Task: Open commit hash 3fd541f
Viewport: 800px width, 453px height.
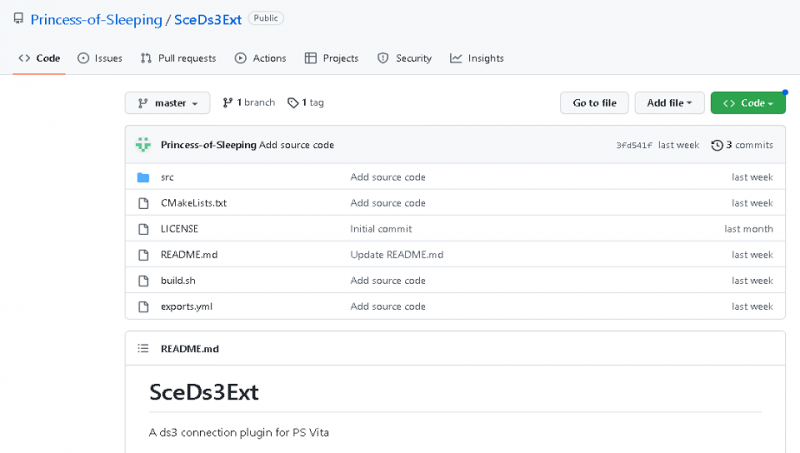Action: [x=634, y=145]
